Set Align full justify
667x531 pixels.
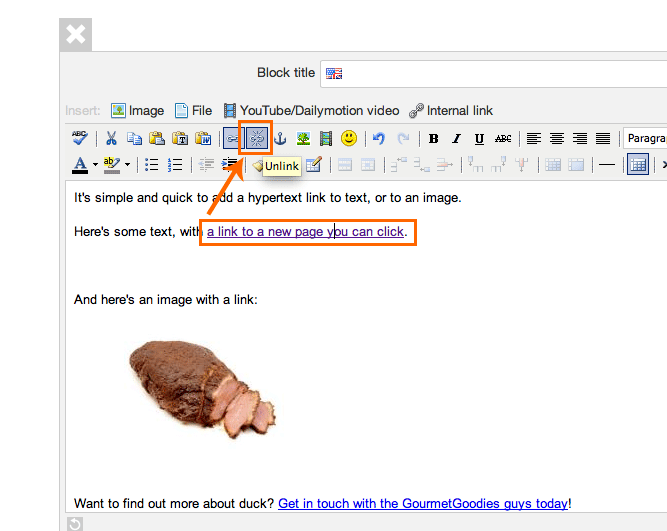pos(603,138)
